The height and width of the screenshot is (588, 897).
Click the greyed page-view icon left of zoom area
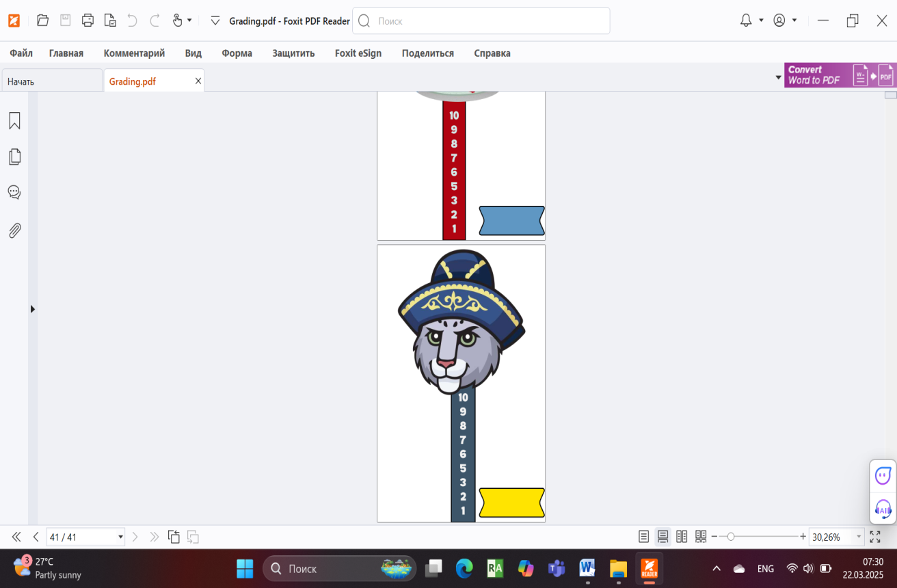coord(193,537)
